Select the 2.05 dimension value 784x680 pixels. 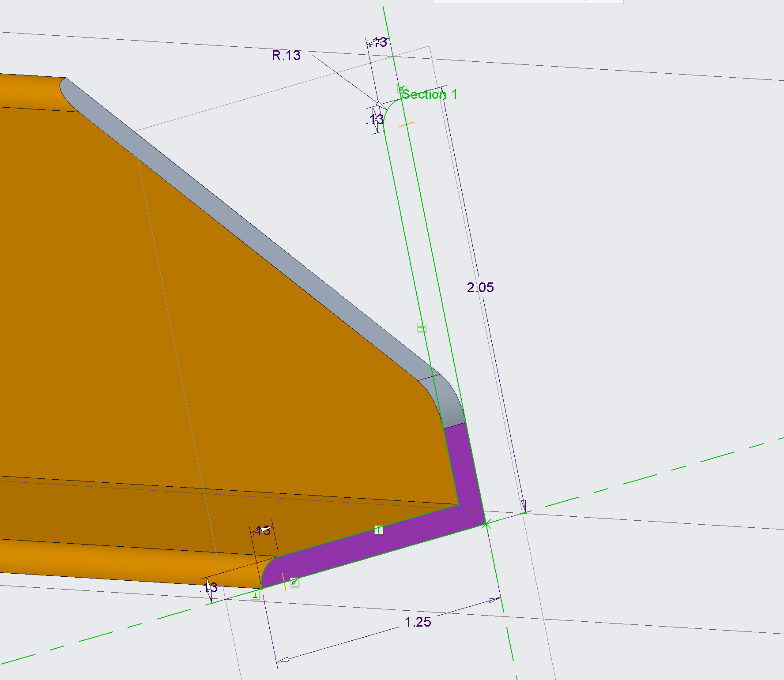coord(480,288)
